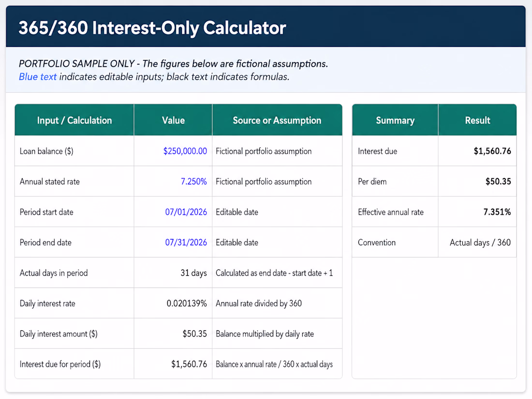
Task: Click the Effective annual rate 7.351% result
Action: click(497, 212)
